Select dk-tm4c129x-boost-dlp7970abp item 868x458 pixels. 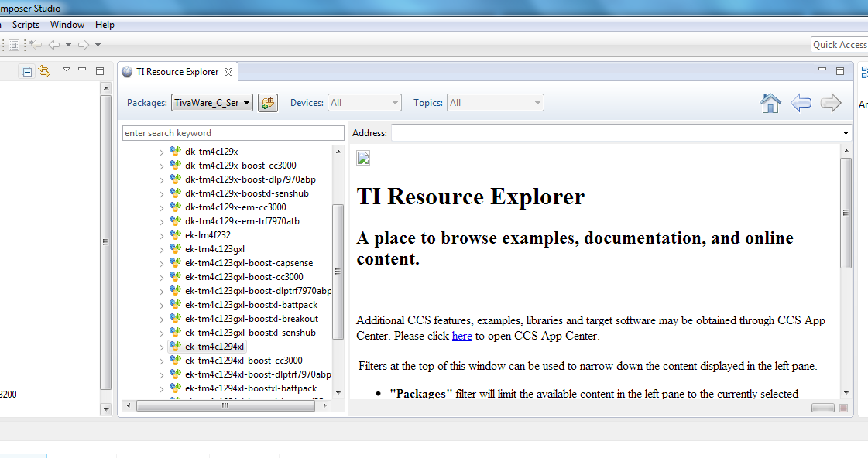coord(250,179)
